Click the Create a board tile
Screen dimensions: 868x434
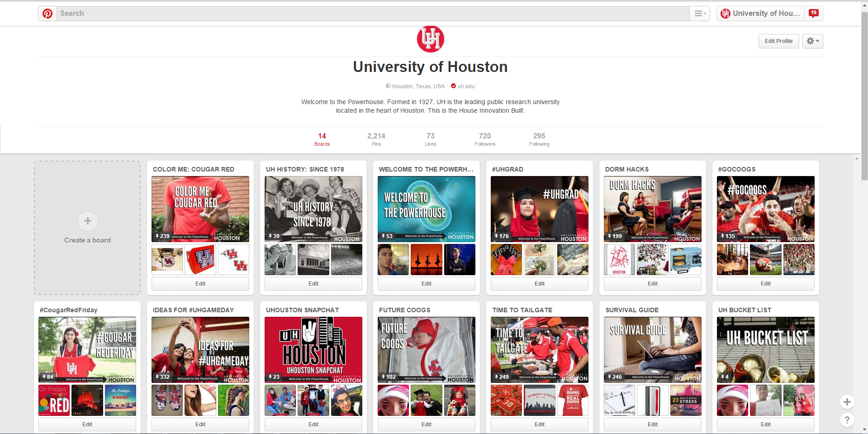click(87, 228)
